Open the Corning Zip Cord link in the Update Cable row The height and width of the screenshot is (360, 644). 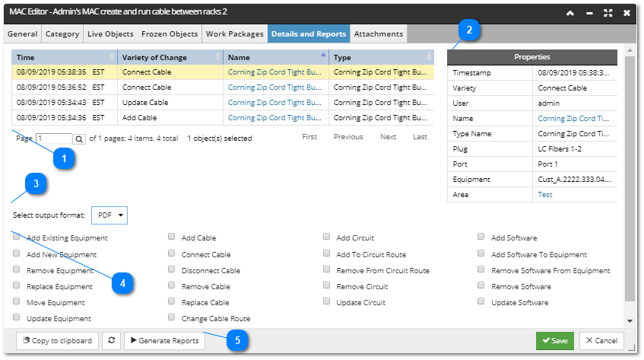(x=274, y=102)
